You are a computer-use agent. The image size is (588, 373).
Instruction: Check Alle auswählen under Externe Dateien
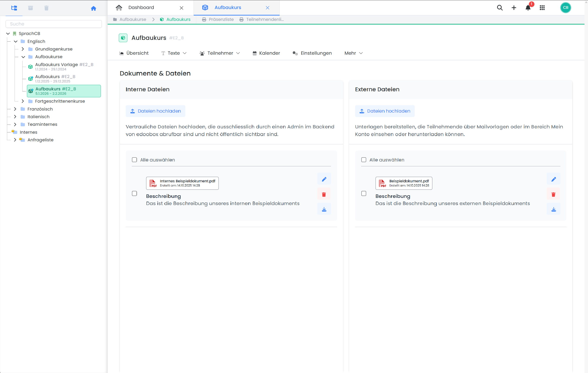coord(364,160)
